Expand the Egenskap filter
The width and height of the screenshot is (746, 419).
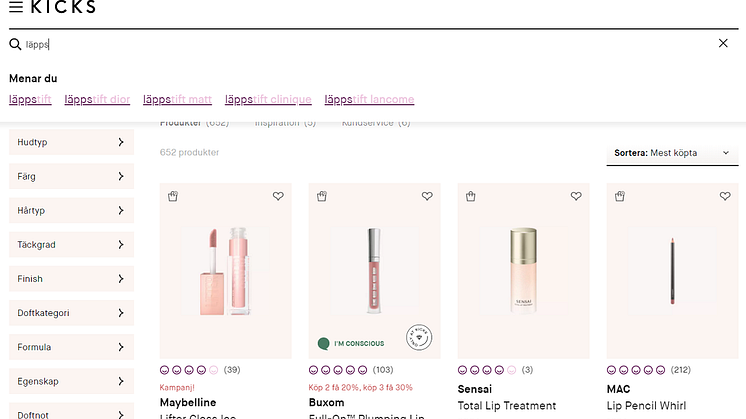point(71,382)
